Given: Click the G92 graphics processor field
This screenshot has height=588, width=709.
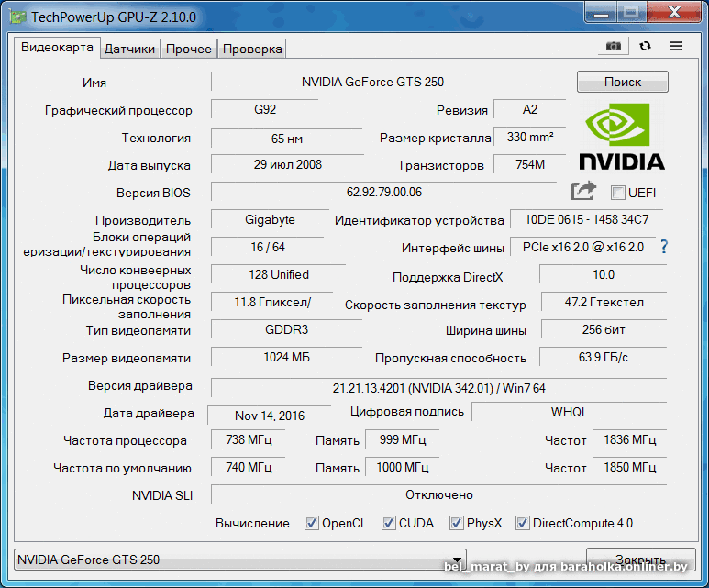Looking at the screenshot, I should 264,109.
